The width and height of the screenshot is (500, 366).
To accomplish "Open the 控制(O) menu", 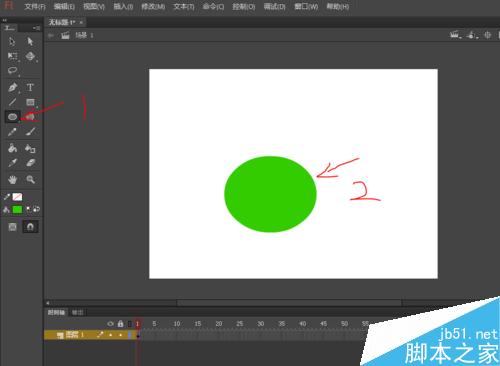I will pyautogui.click(x=243, y=7).
